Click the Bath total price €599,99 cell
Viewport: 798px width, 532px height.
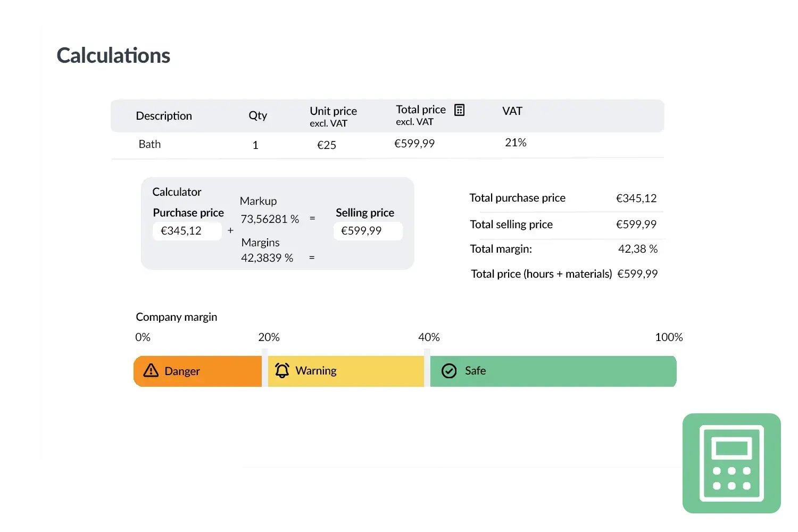pyautogui.click(x=414, y=144)
